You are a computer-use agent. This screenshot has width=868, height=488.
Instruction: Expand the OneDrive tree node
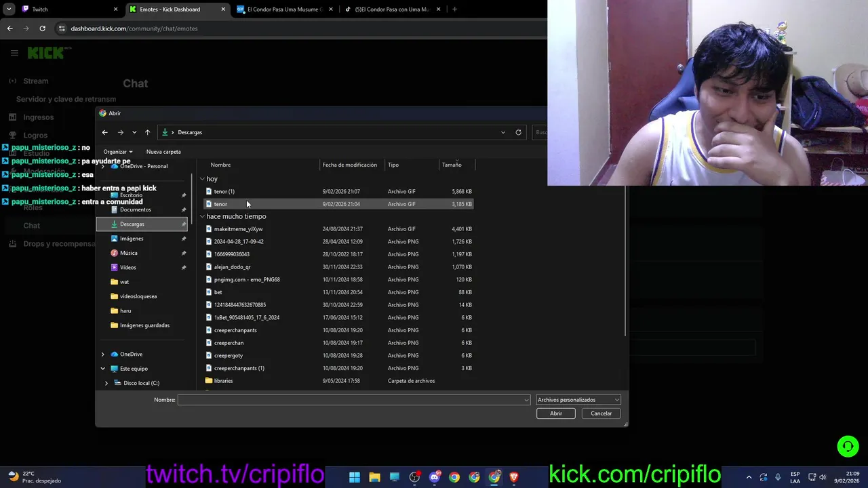click(103, 354)
